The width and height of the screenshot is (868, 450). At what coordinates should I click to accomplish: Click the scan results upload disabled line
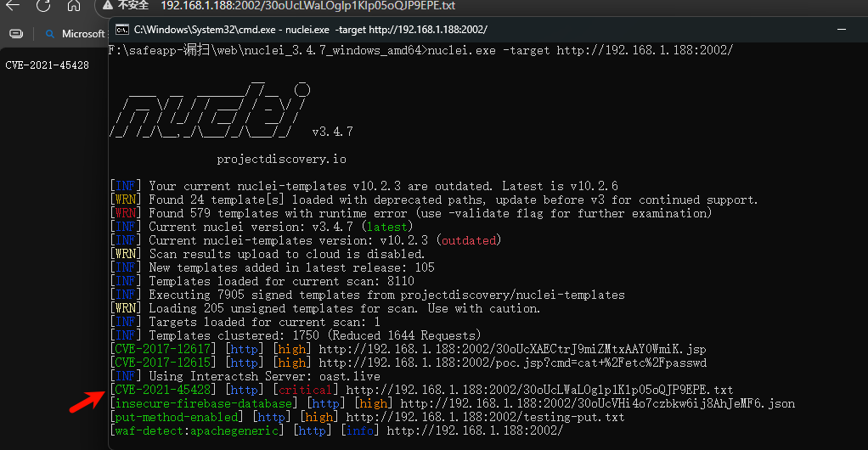tap(268, 254)
